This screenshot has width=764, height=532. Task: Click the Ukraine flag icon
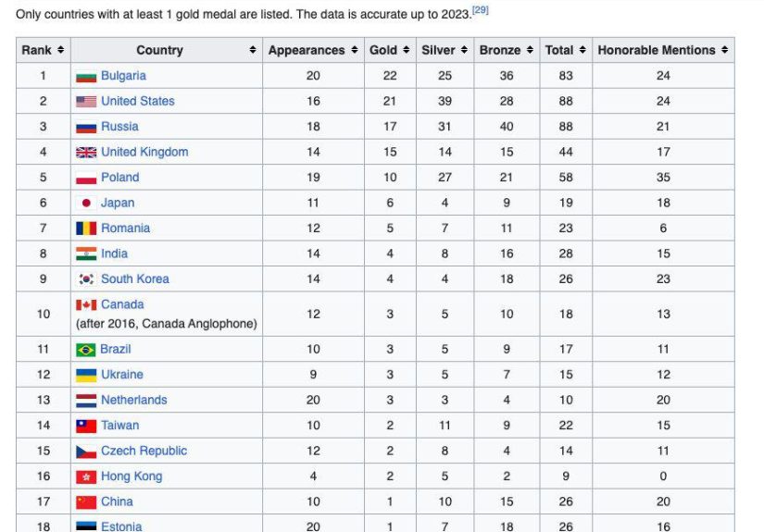point(86,375)
